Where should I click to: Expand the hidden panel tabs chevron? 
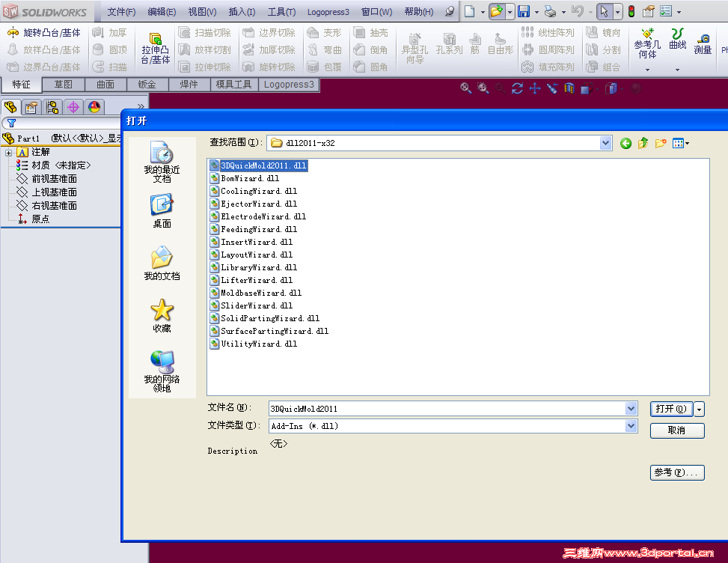click(141, 106)
